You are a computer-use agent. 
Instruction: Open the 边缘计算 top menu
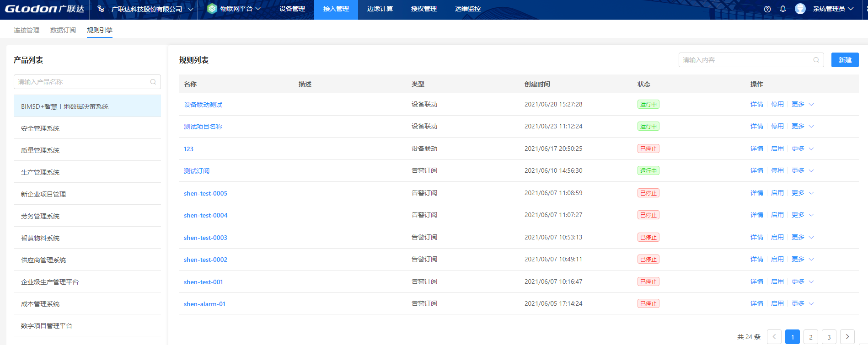(380, 9)
